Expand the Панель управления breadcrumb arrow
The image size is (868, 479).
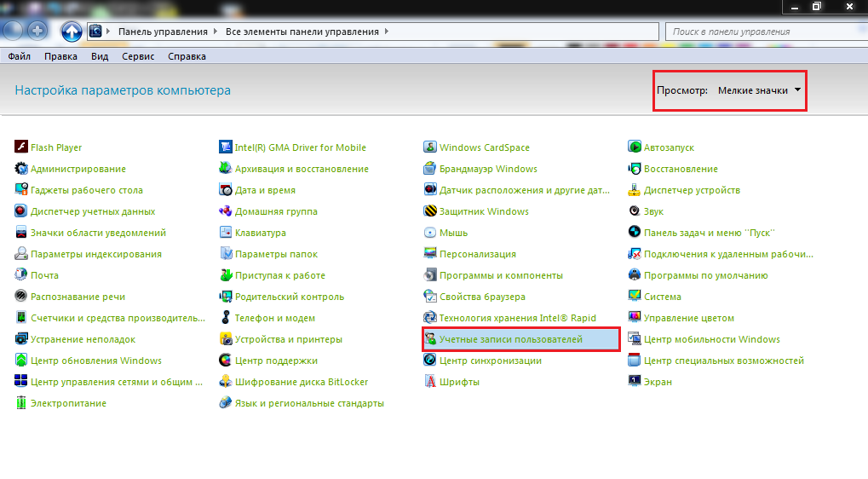[x=216, y=32]
